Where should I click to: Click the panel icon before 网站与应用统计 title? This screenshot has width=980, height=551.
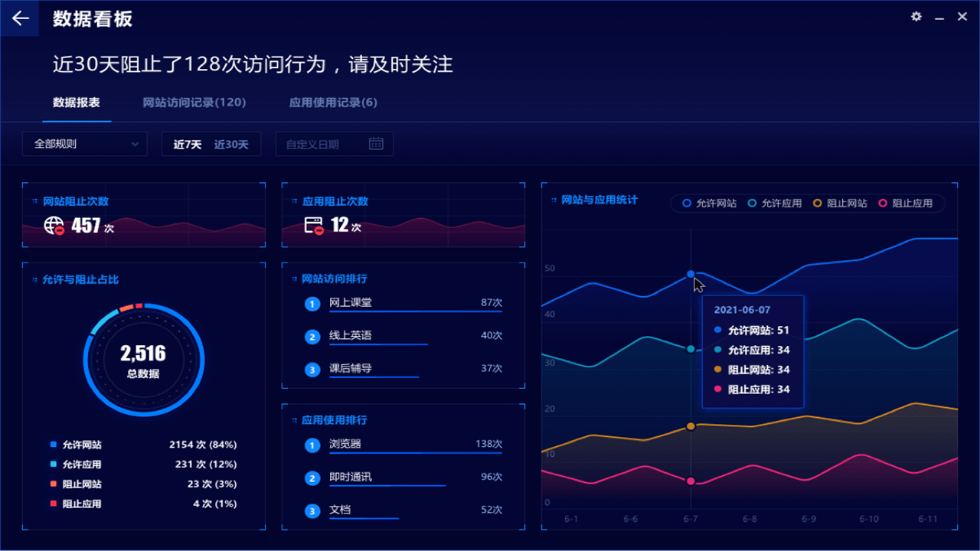click(x=553, y=201)
